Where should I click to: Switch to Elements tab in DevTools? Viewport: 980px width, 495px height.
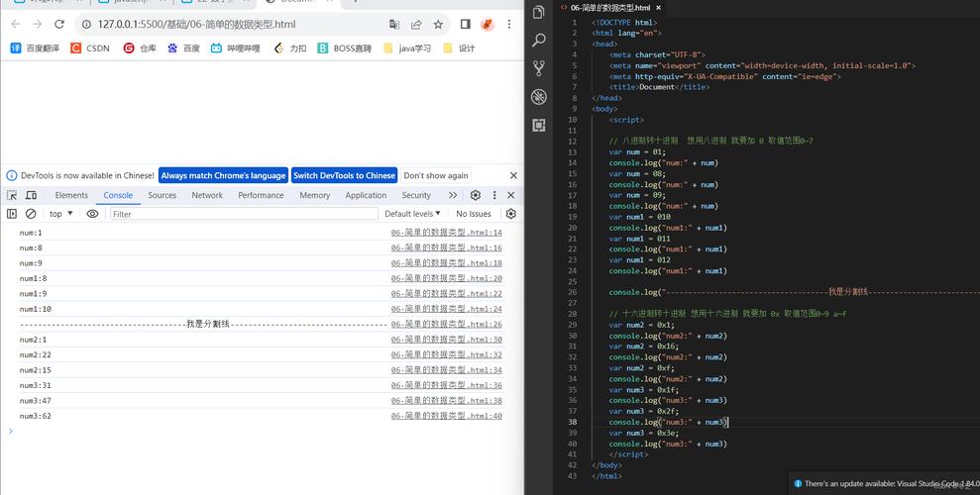pyautogui.click(x=71, y=195)
